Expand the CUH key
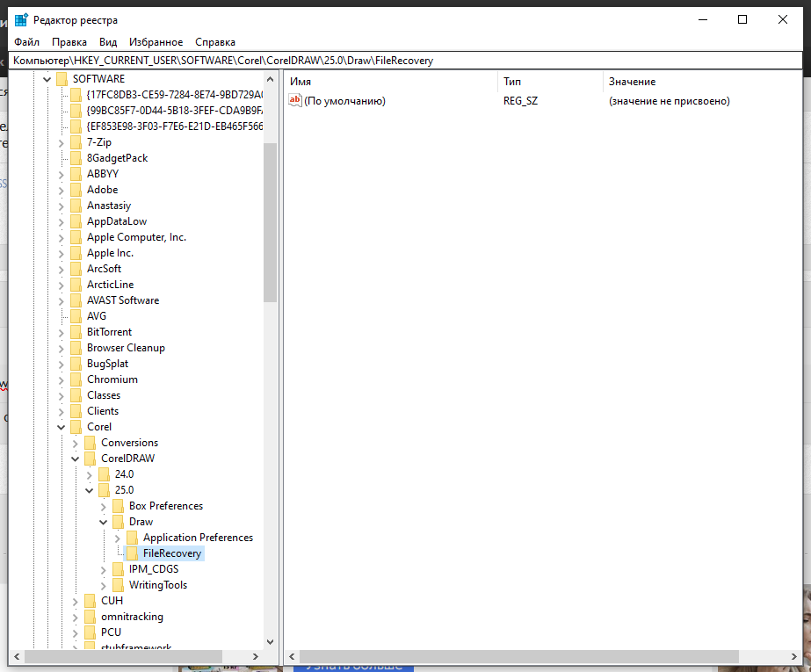811x672 pixels. click(x=75, y=601)
